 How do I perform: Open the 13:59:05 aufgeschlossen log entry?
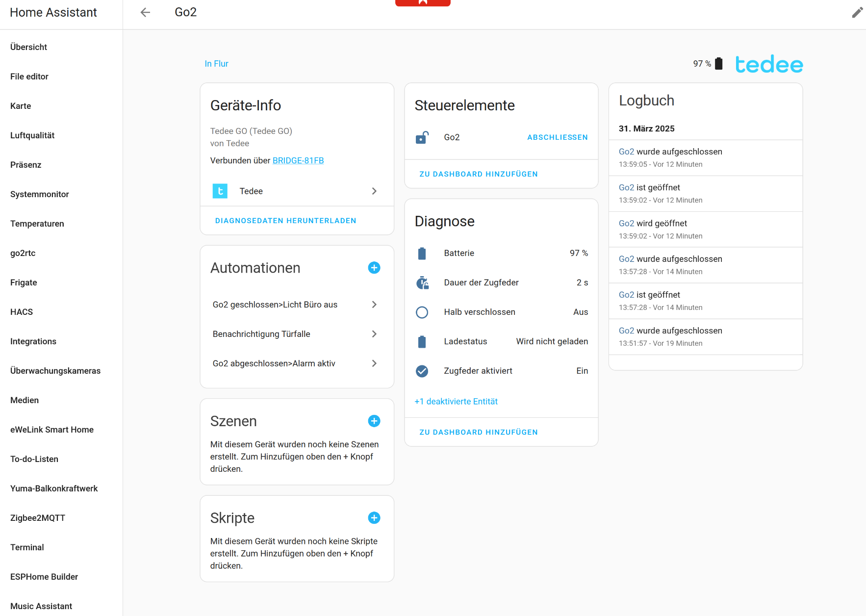706,158
